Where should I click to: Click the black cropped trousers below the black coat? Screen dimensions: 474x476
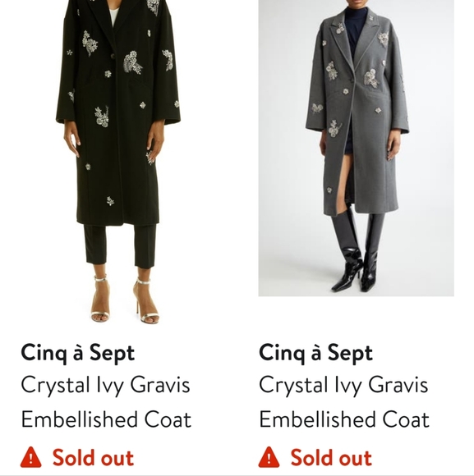[x=120, y=245]
